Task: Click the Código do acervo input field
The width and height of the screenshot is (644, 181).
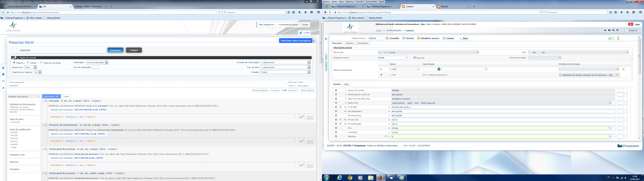Action: (376, 38)
